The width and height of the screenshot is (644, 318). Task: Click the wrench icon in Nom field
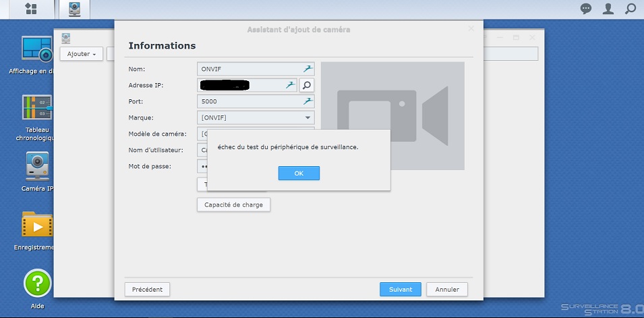coord(308,68)
